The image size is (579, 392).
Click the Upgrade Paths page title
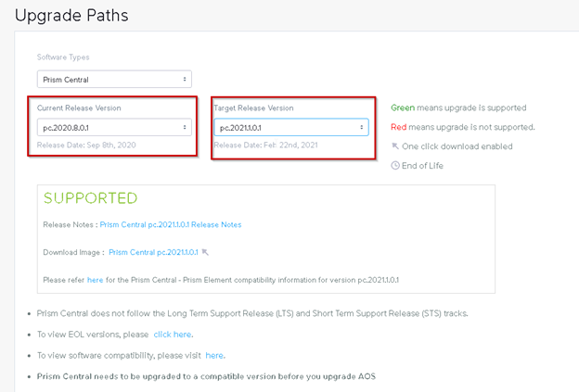(71, 16)
